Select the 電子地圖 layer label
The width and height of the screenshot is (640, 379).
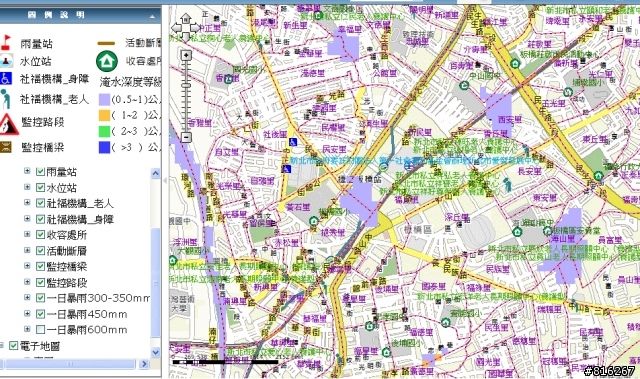coord(40,346)
